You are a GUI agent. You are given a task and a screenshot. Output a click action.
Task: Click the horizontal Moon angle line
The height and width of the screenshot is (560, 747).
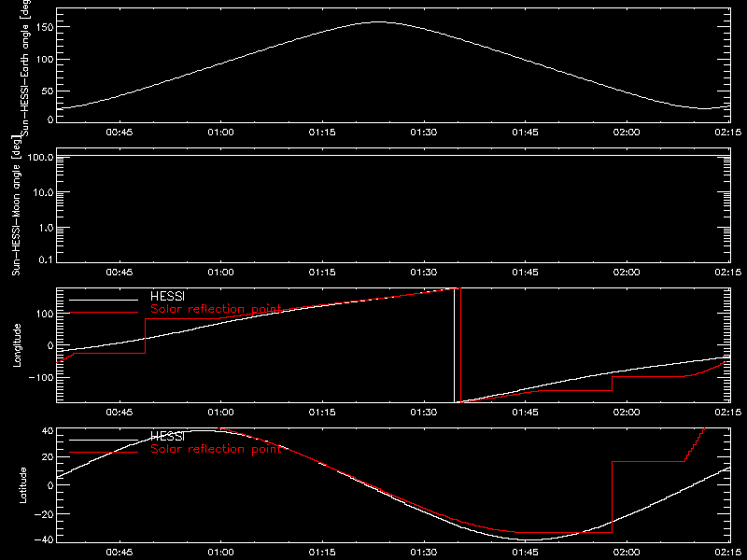click(x=393, y=156)
